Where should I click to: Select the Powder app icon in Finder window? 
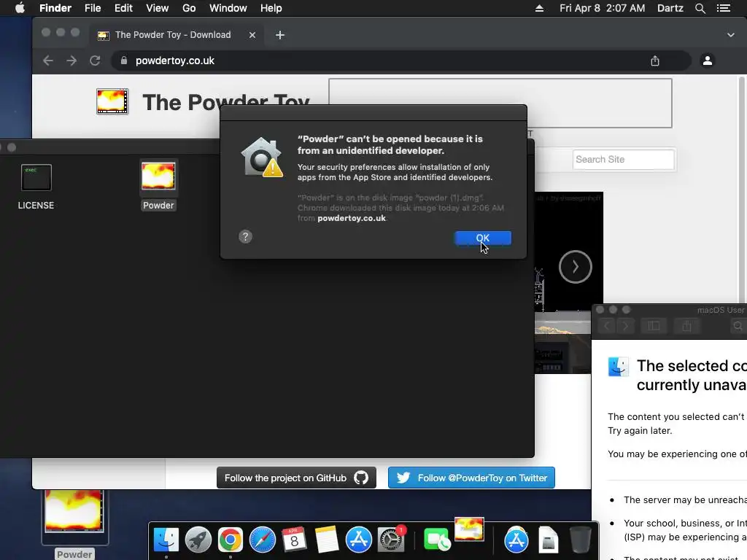158,176
